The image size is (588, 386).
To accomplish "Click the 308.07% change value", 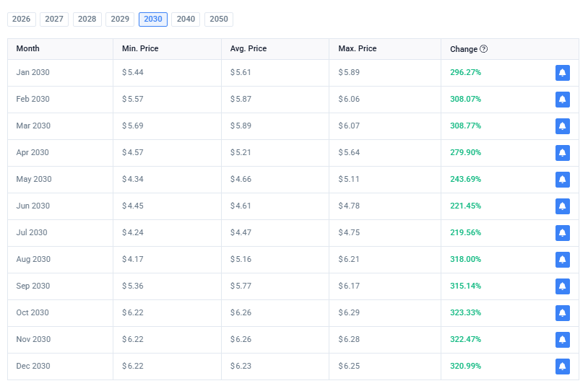I will coord(465,99).
